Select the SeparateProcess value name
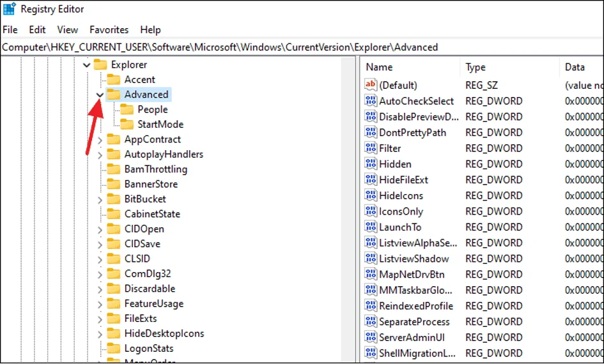This screenshot has width=604, height=364. [x=414, y=322]
